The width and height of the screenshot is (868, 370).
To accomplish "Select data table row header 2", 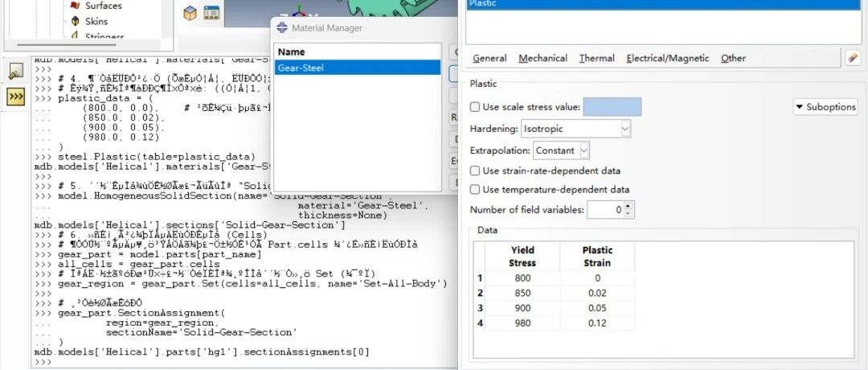I will [x=480, y=293].
